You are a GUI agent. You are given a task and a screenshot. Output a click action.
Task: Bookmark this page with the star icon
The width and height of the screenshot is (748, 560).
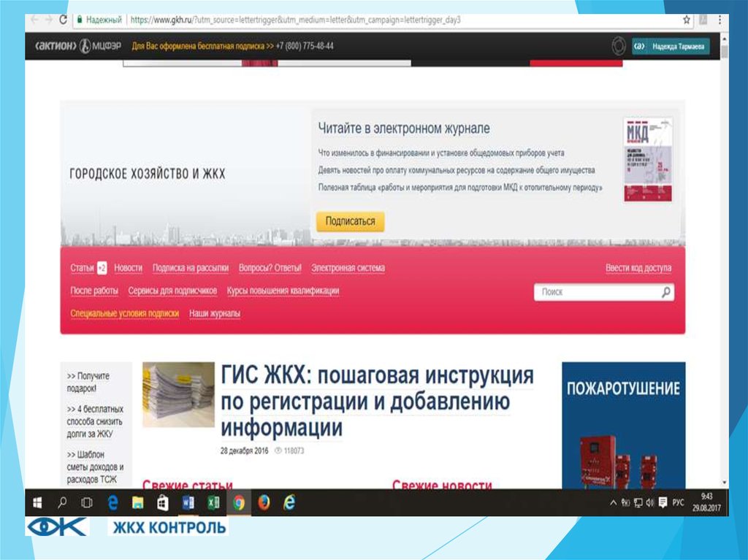[x=687, y=20]
